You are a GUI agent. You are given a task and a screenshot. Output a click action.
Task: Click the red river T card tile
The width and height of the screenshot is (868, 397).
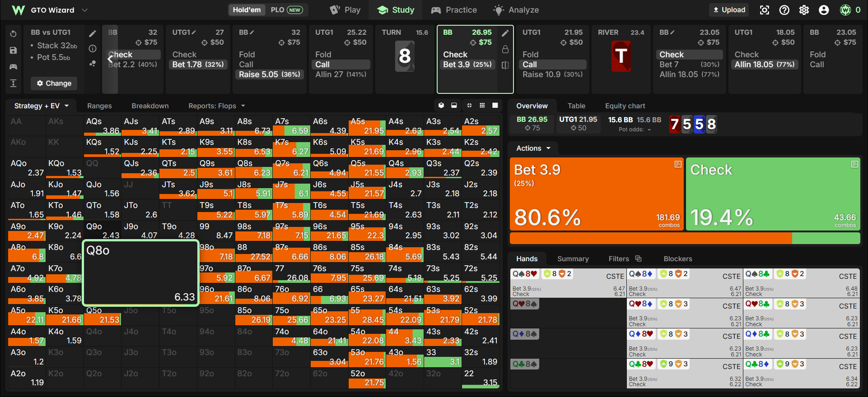(621, 56)
